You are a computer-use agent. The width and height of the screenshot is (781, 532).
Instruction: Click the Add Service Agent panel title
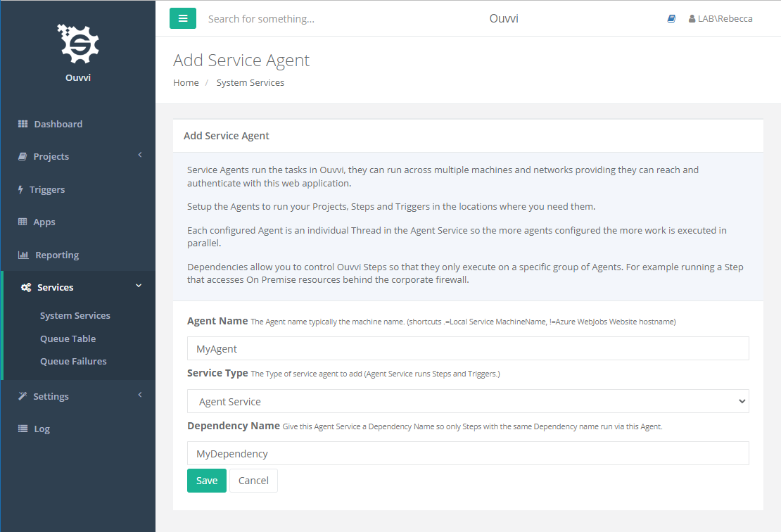pyautogui.click(x=226, y=136)
